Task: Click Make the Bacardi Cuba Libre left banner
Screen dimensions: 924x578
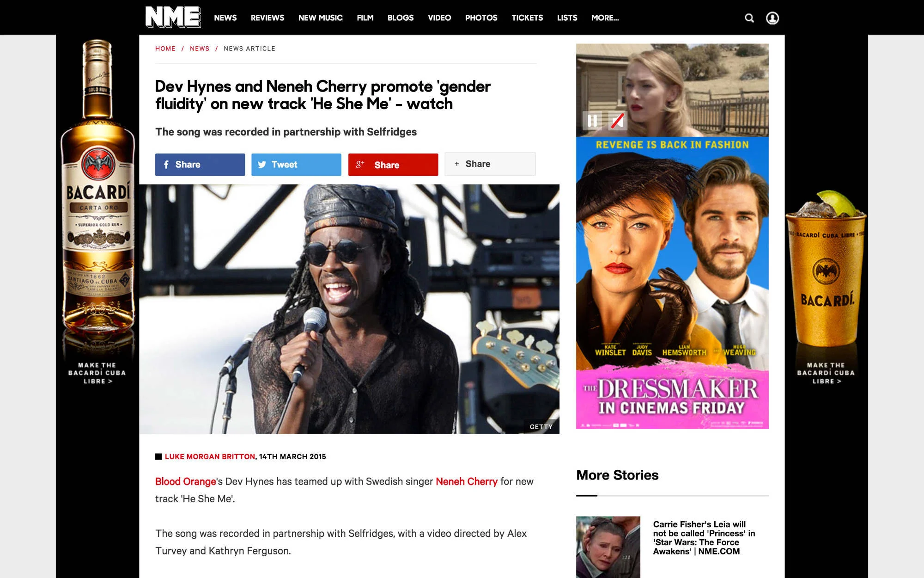Action: pyautogui.click(x=97, y=373)
